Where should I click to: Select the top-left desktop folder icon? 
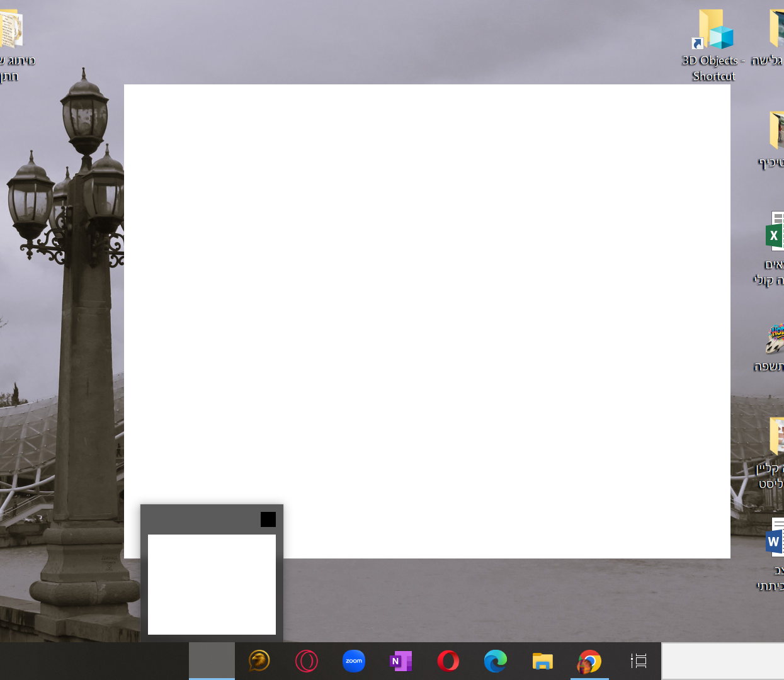(11, 31)
